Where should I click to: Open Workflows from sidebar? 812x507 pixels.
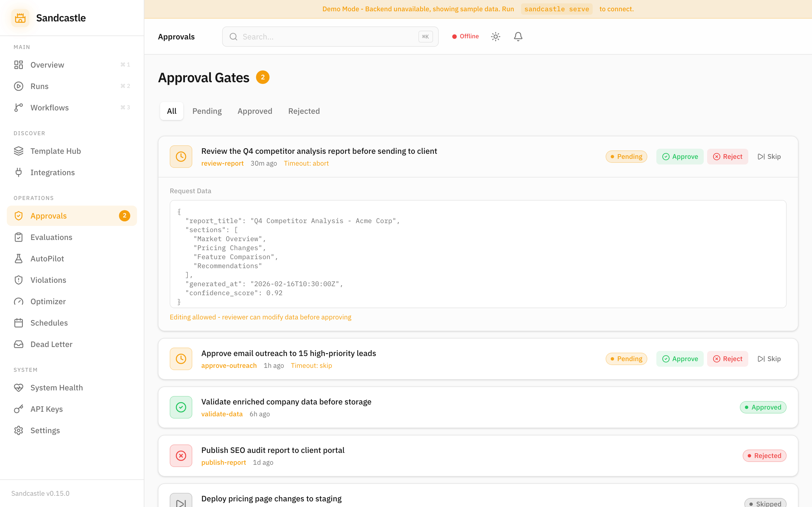[x=49, y=108]
